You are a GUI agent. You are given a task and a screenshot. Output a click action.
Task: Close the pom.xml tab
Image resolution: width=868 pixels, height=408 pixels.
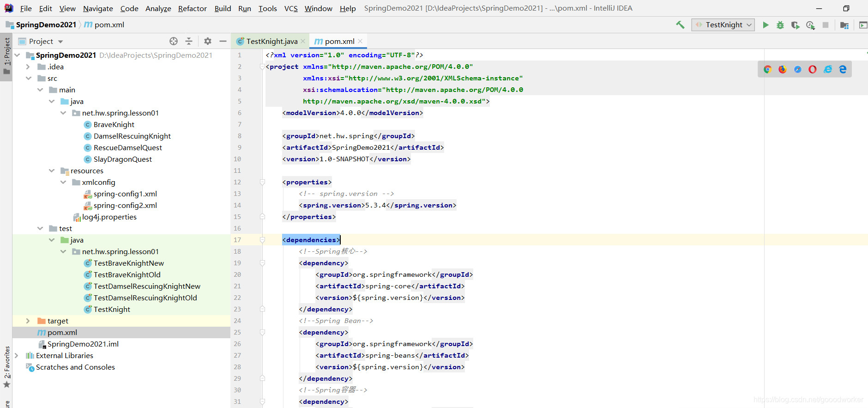click(x=360, y=41)
